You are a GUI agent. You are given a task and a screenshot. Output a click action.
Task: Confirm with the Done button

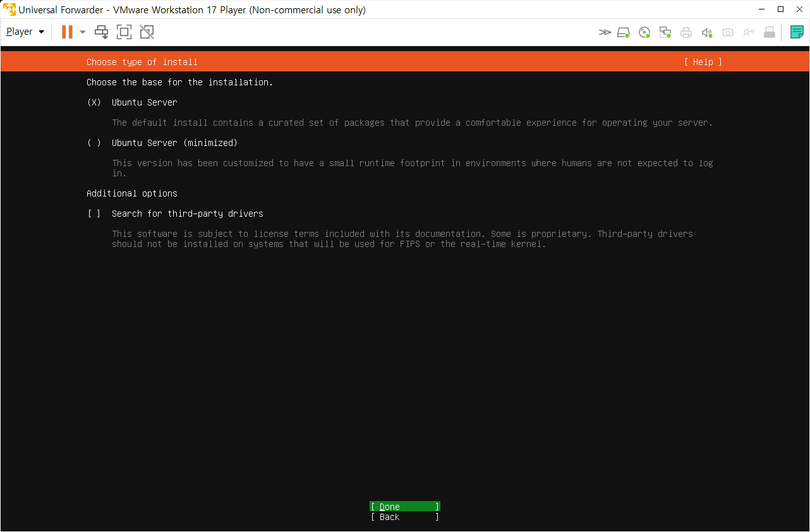point(405,507)
